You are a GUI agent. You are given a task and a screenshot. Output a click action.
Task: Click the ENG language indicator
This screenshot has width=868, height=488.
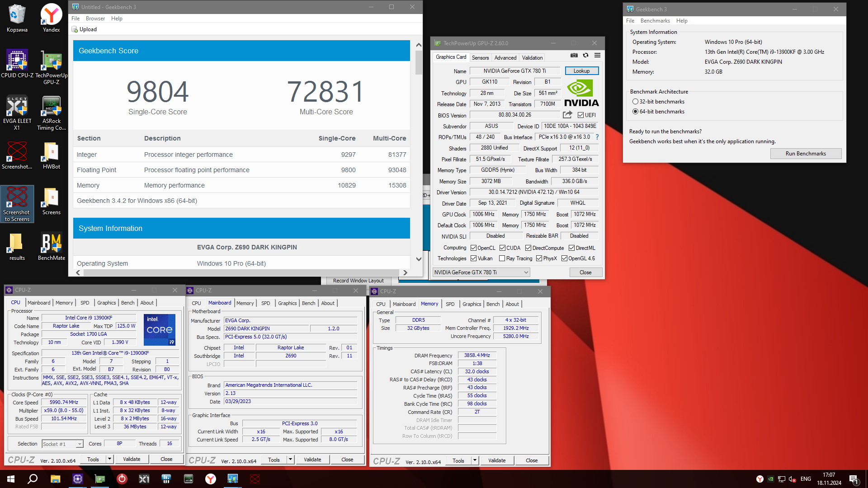tap(806, 479)
